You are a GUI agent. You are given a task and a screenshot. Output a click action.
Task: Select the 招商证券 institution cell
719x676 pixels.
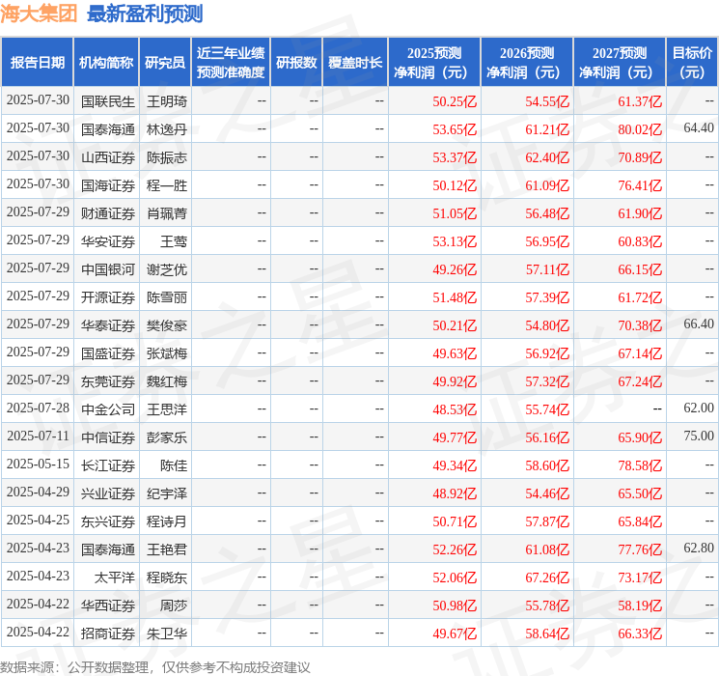point(108,633)
